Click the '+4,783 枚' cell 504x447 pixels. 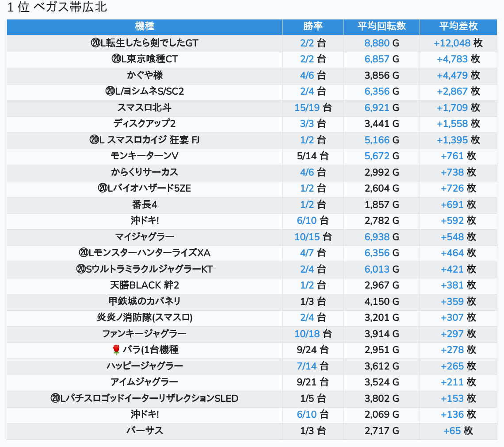tap(458, 59)
